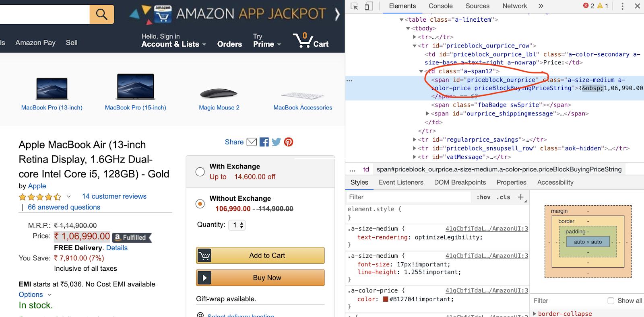Image resolution: width=644 pixels, height=317 pixels.
Task: Activate DevTools element inspector picker icon
Action: 355,6
